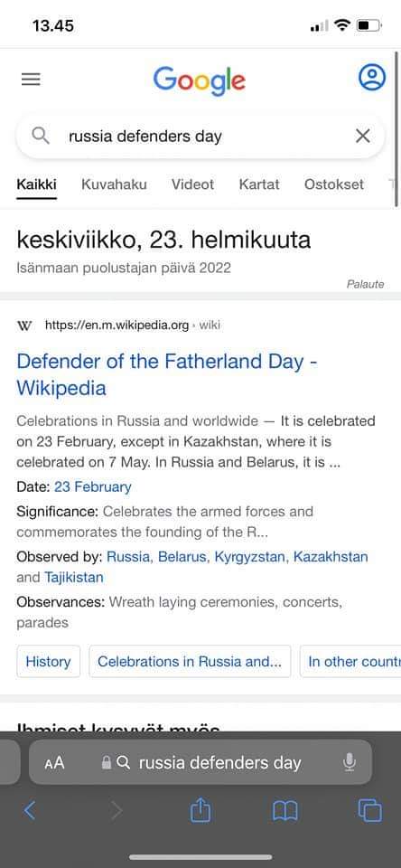Select the Kartat tab
Image resolution: width=401 pixels, height=868 pixels.
pos(259,184)
